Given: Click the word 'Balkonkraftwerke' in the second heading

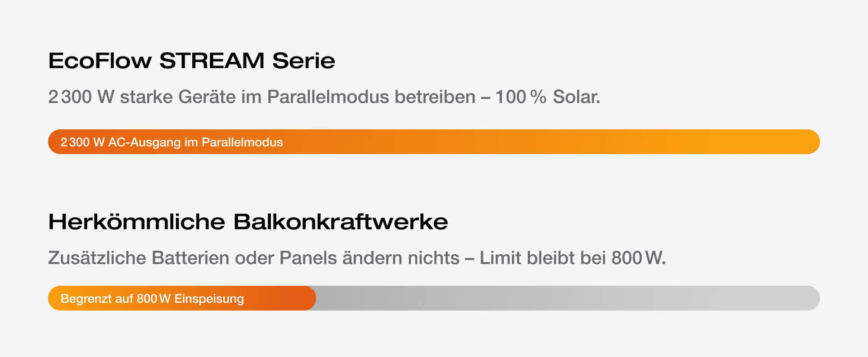Looking at the screenshot, I should point(341,222).
